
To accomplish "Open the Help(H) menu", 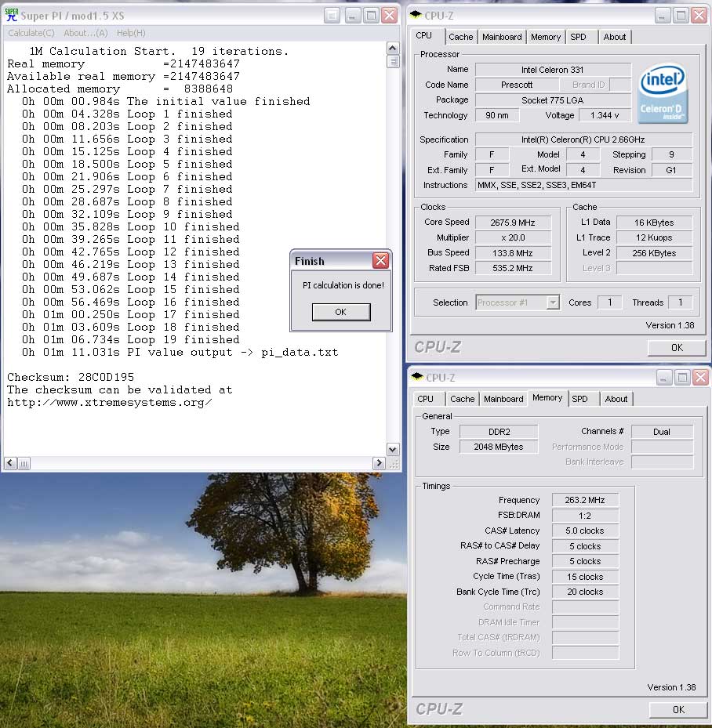I will (x=131, y=33).
